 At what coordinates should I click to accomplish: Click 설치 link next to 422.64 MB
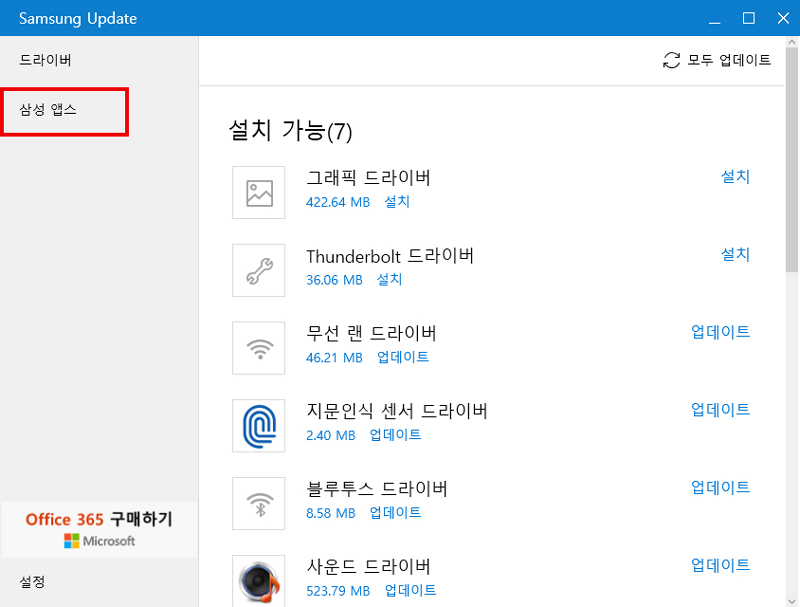pos(397,202)
